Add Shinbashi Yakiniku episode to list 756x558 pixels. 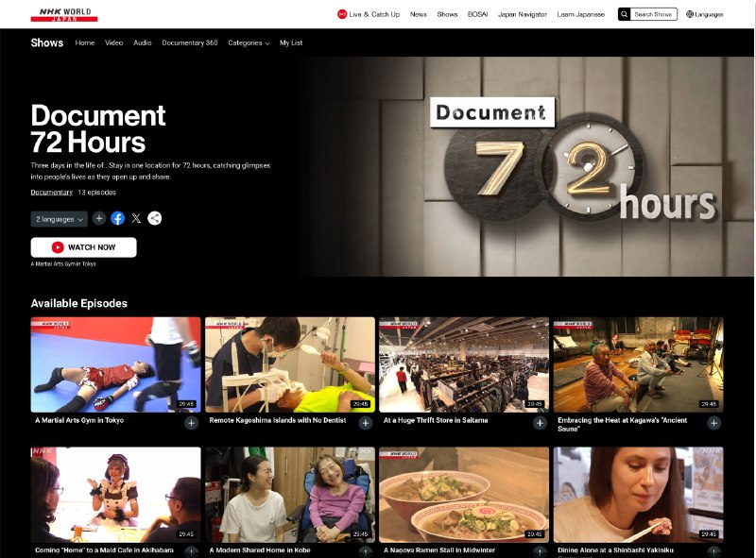[713, 552]
